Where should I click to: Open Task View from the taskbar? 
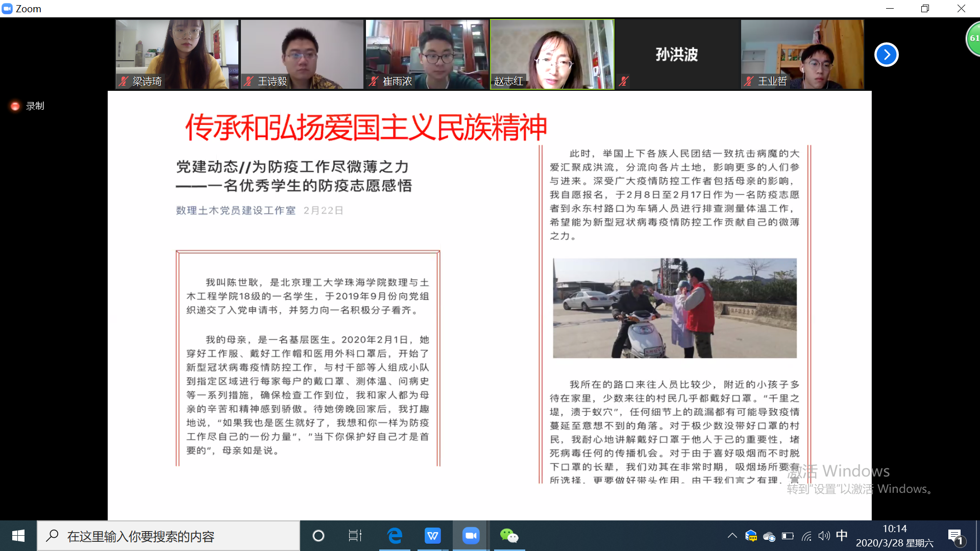pyautogui.click(x=355, y=535)
